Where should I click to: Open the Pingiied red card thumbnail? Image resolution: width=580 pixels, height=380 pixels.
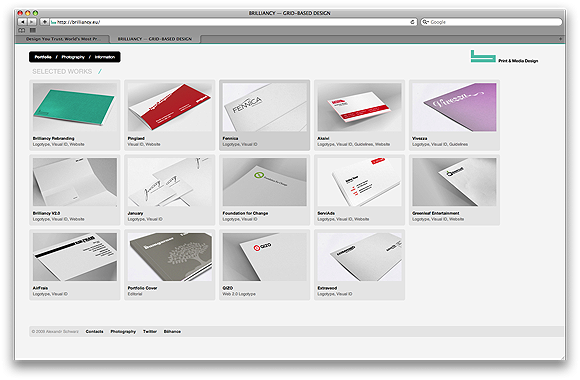tap(170, 107)
